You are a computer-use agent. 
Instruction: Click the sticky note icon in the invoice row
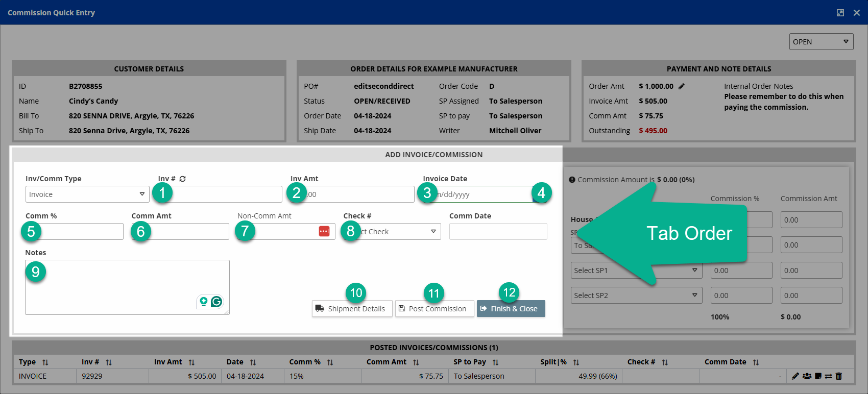pos(818,376)
